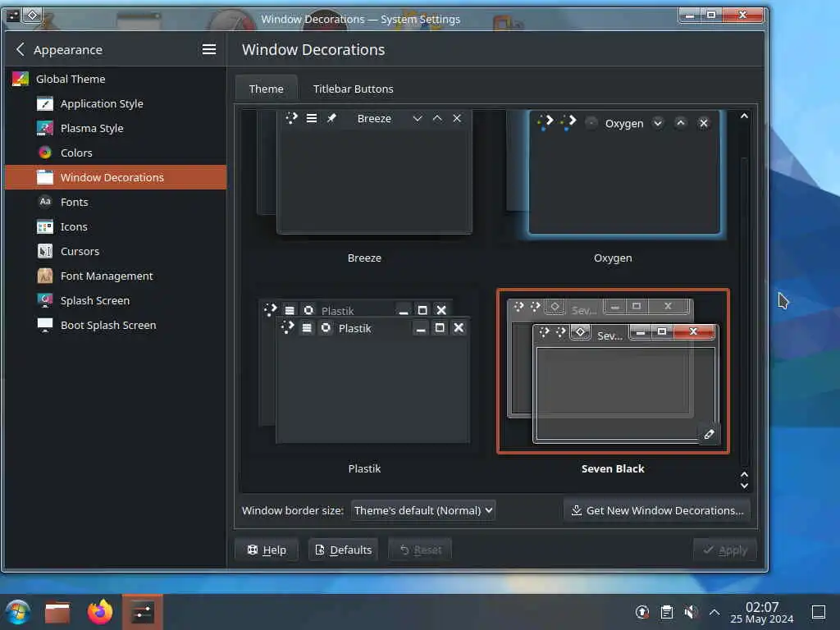Viewport: 840px width, 630px height.
Task: Select Window Decorations in the sidebar
Action: coord(115,177)
